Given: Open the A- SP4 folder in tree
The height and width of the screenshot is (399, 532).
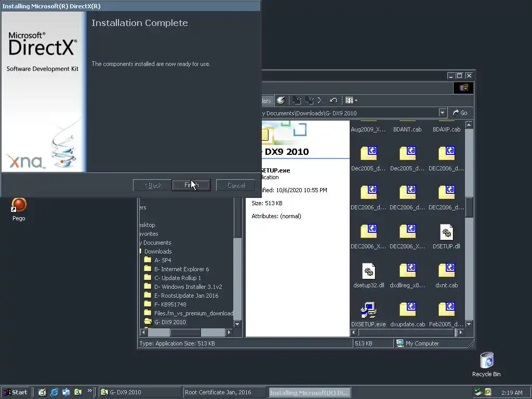Looking at the screenshot, I should tap(163, 260).
